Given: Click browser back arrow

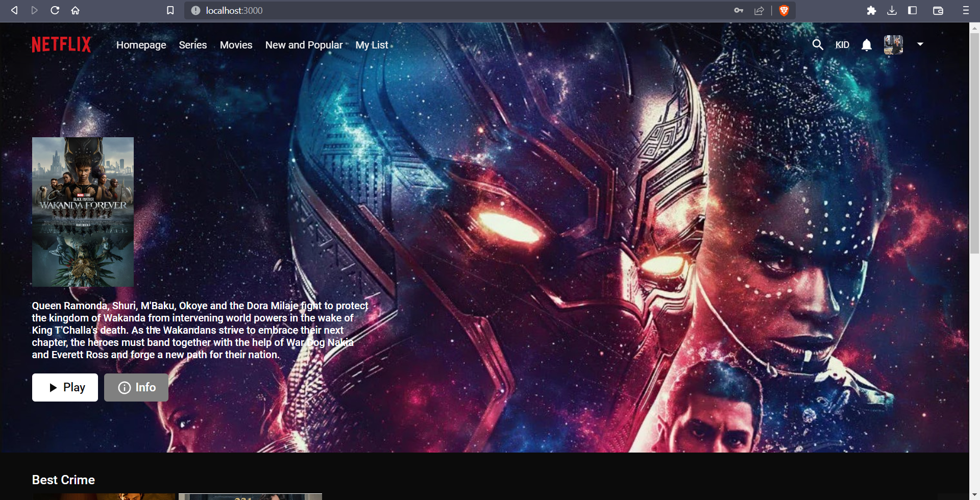Looking at the screenshot, I should coord(14,10).
